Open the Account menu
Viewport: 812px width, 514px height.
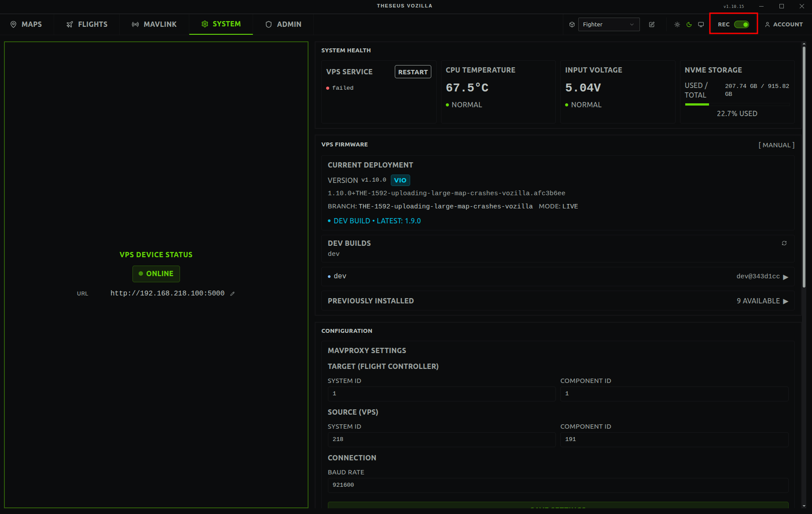(784, 25)
